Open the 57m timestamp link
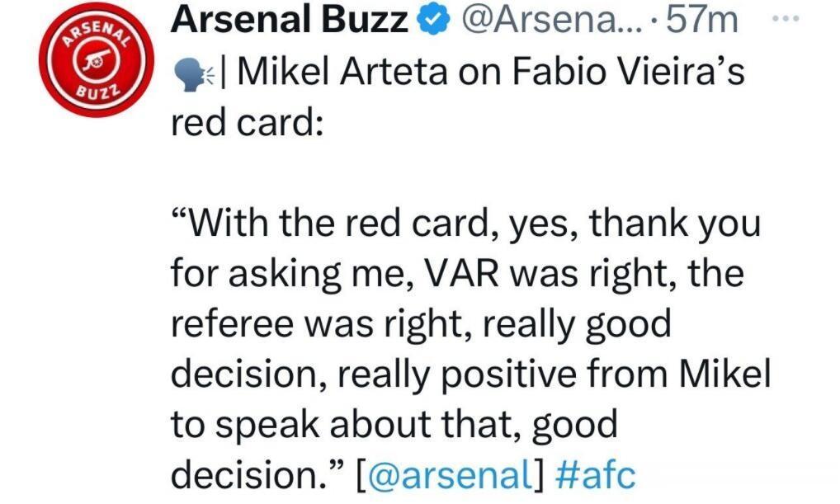The width and height of the screenshot is (840, 504). [701, 21]
